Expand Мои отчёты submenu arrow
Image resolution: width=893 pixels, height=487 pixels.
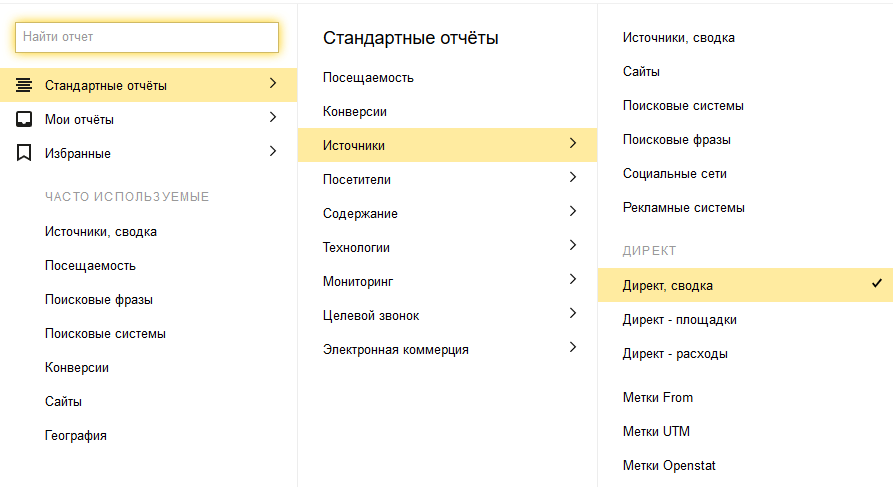click(273, 118)
